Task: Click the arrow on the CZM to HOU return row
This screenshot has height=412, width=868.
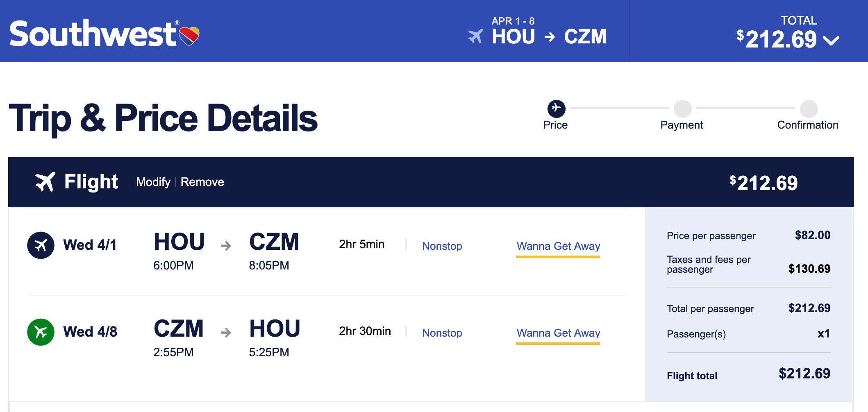Action: (226, 332)
